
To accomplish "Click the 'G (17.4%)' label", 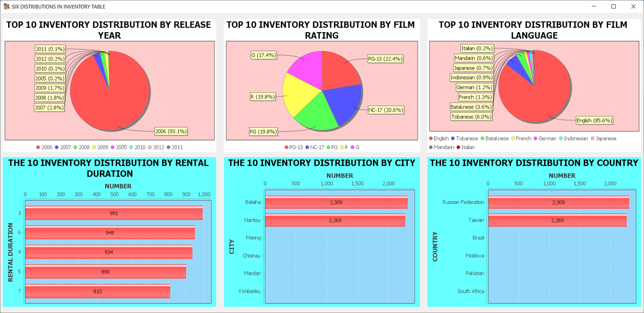I will coord(264,55).
